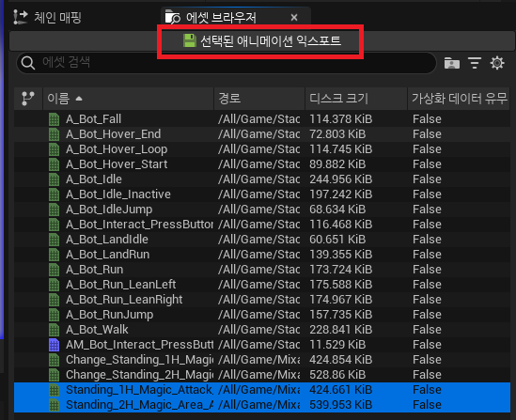
Task: Select the A_Bot_Walk animation
Action: (262, 330)
